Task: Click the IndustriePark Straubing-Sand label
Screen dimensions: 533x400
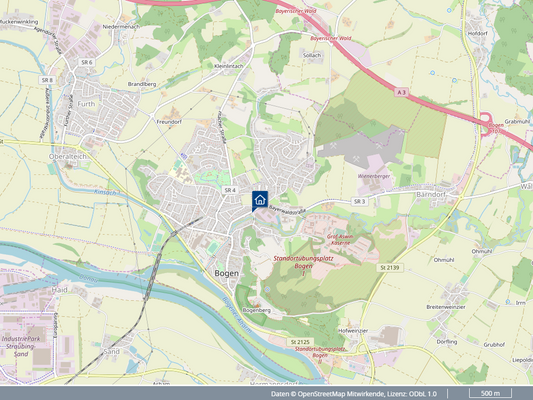Action: [21, 346]
